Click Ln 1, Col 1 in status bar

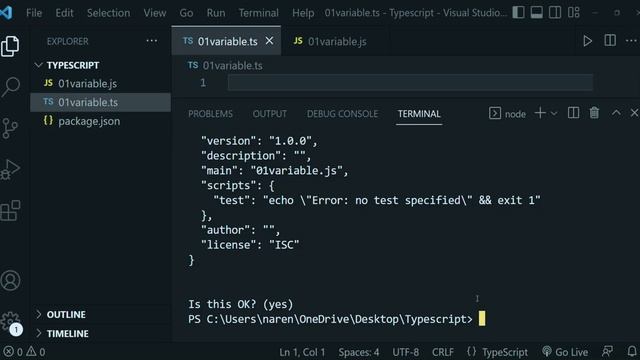click(x=302, y=352)
